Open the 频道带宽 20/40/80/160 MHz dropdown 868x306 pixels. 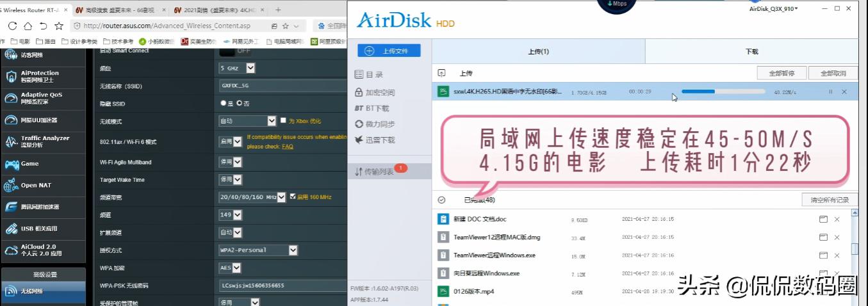tap(252, 197)
